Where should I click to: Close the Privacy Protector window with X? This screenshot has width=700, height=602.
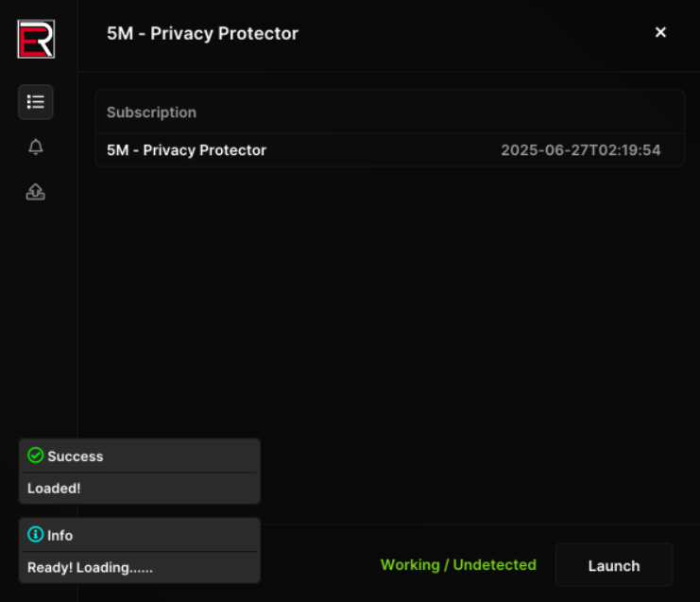point(660,32)
